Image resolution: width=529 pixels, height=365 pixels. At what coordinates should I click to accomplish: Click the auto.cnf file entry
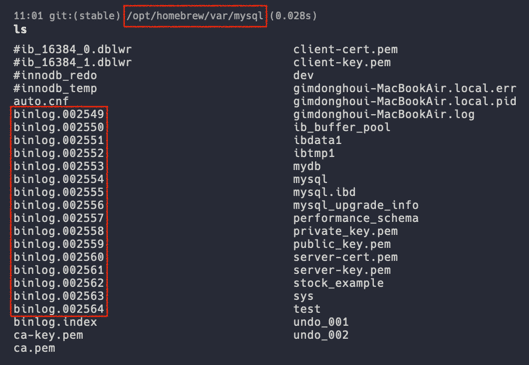pos(41,101)
